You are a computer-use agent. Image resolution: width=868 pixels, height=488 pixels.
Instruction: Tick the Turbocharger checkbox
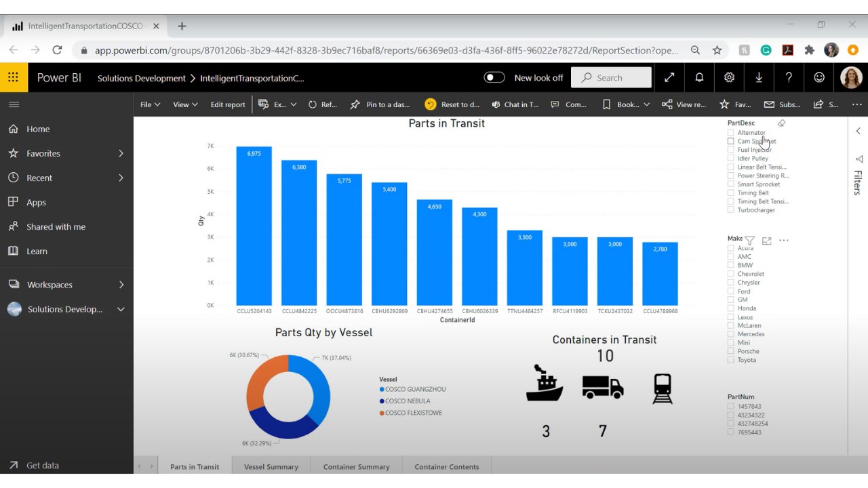click(731, 210)
